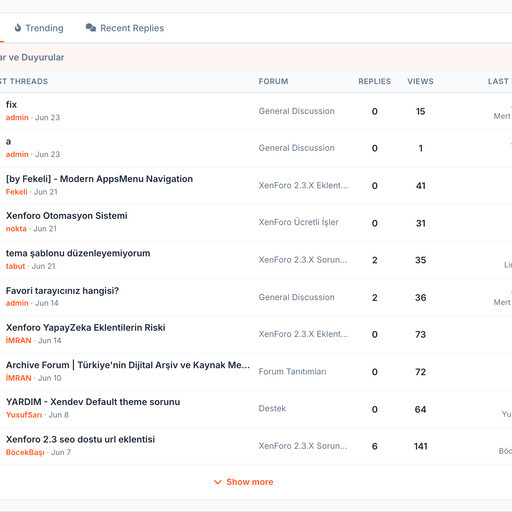This screenshot has width=512, height=512.
Task: Open the Archive Forum Türkiye'nin Dijital Arşiv thread
Action: 128,365
